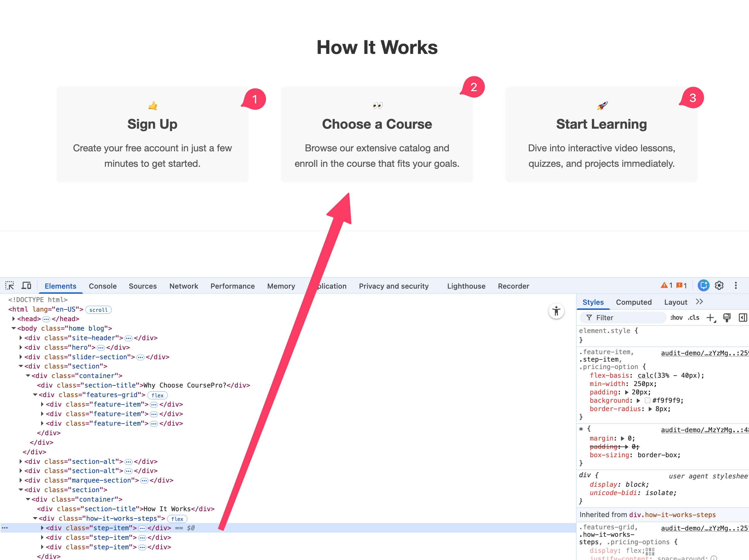Screen dimensions: 749x560
Task: Switch to the Console tab
Action: (103, 286)
